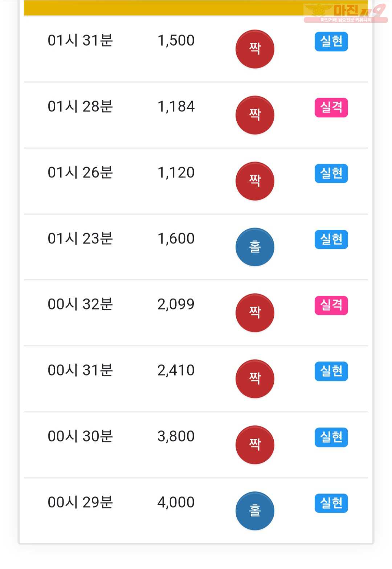
Task: Click the yellow header bar
Action: [196, 8]
